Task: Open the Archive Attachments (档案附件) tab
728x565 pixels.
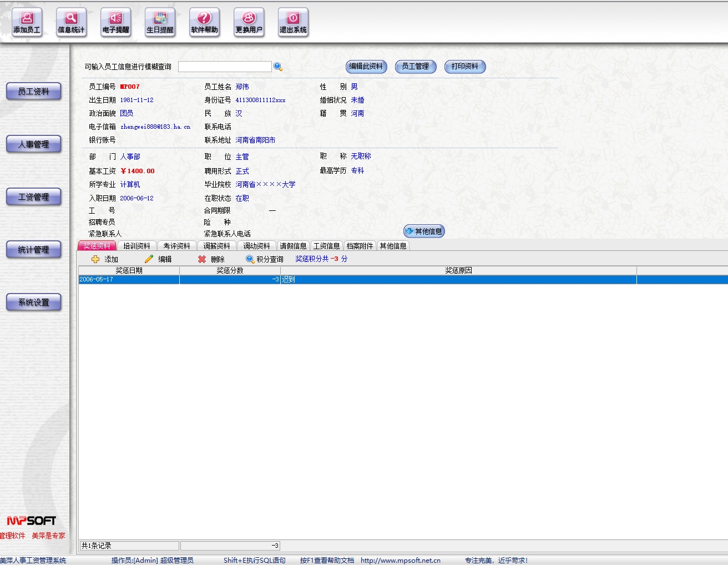Action: (360, 246)
